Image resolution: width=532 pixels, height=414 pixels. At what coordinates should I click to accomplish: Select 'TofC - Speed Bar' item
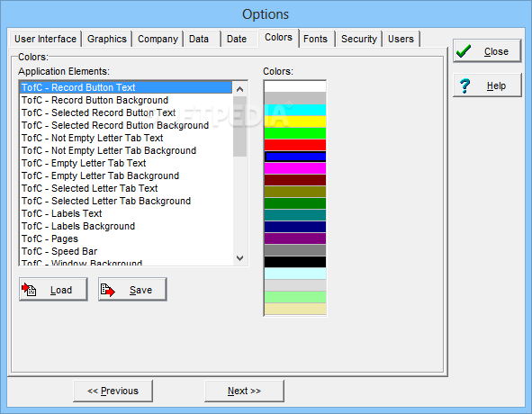[x=126, y=251]
